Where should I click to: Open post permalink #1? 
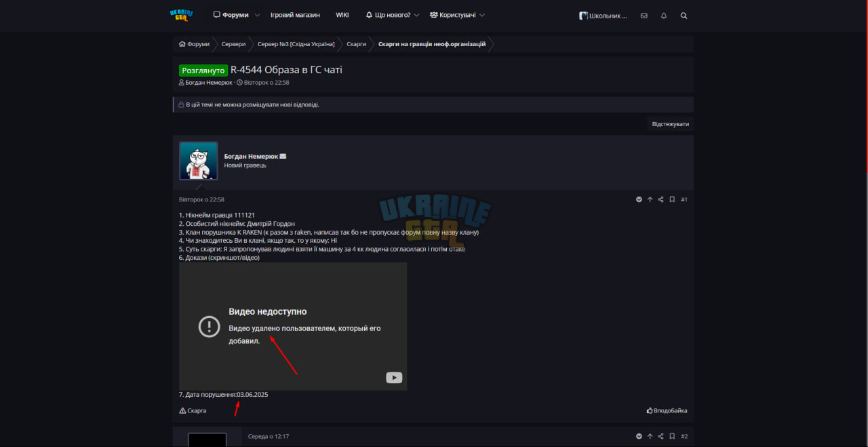[684, 199]
